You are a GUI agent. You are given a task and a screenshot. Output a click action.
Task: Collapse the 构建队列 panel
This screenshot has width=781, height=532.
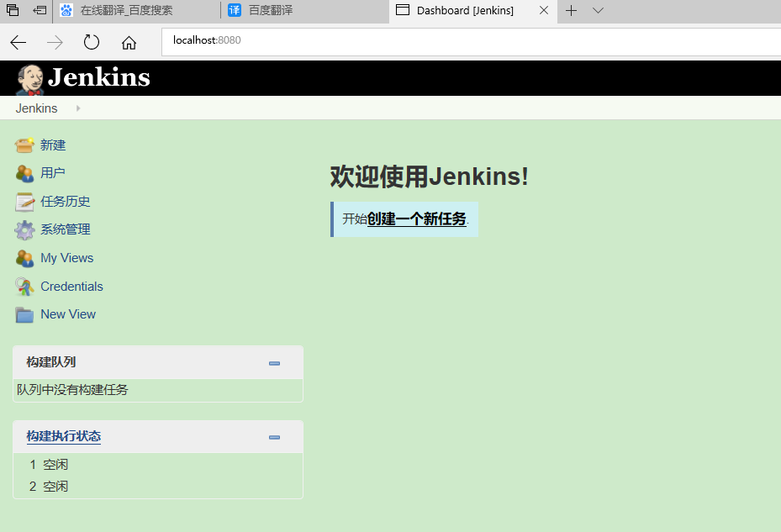[x=274, y=363]
